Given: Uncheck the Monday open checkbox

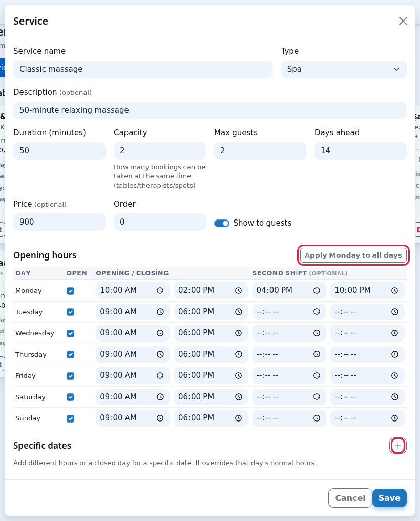Looking at the screenshot, I should [70, 291].
